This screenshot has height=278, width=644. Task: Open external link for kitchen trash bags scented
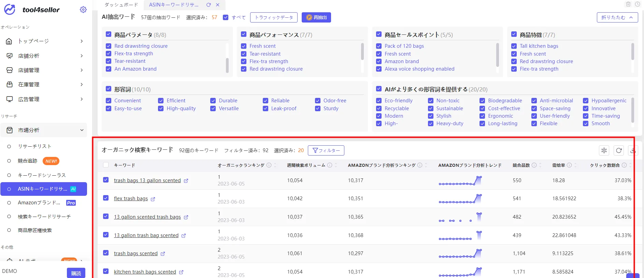pyautogui.click(x=181, y=272)
